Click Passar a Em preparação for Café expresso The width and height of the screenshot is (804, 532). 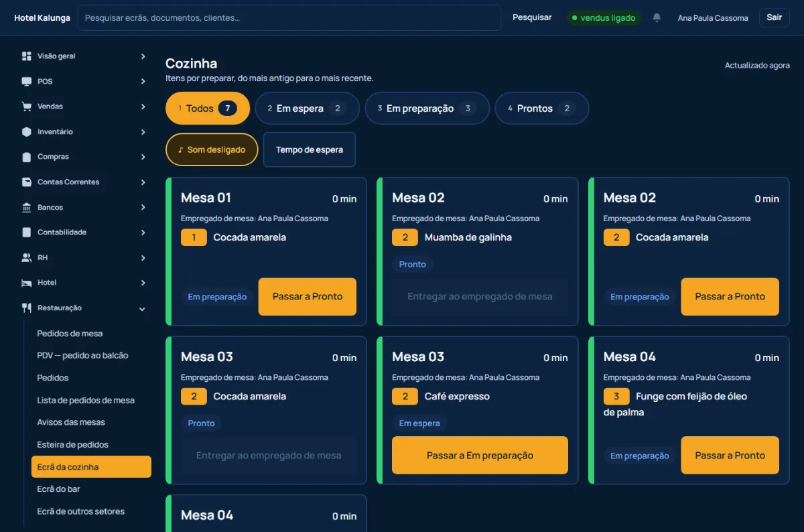pos(480,456)
